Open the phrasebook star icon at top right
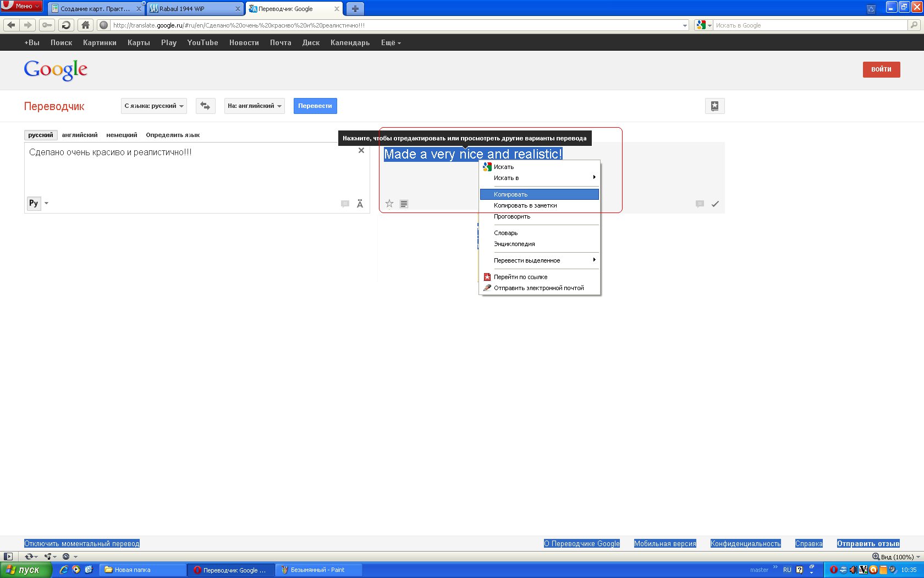The image size is (924, 578). coord(714,106)
